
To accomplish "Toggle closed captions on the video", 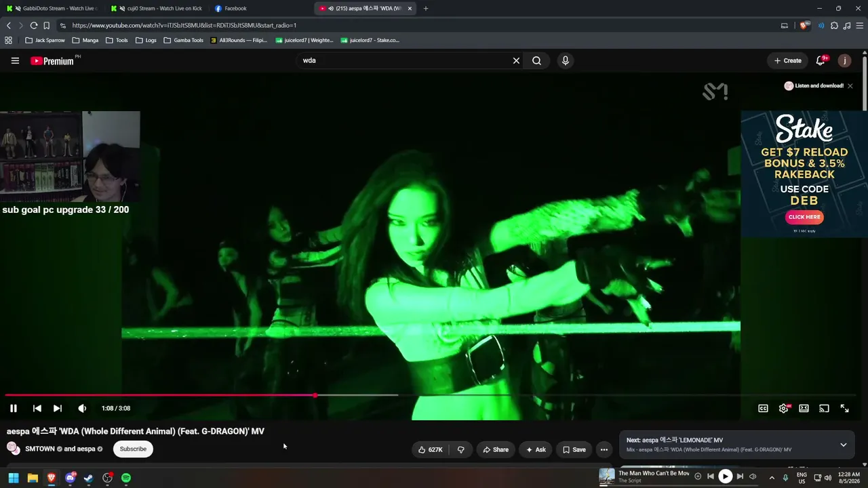I will coord(763,408).
